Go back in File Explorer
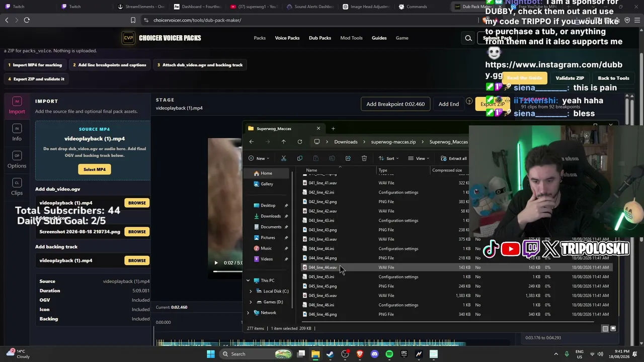Image resolution: width=644 pixels, height=362 pixels. tap(252, 142)
